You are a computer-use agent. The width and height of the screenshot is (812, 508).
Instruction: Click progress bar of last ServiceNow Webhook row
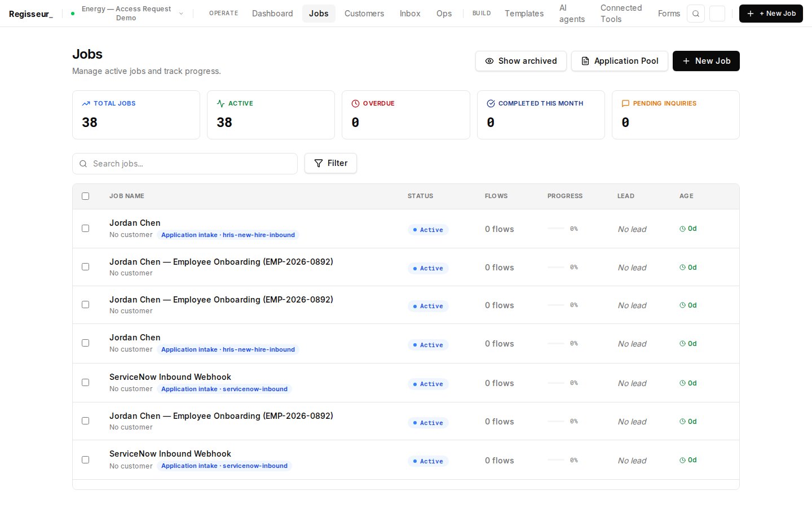[556, 460]
